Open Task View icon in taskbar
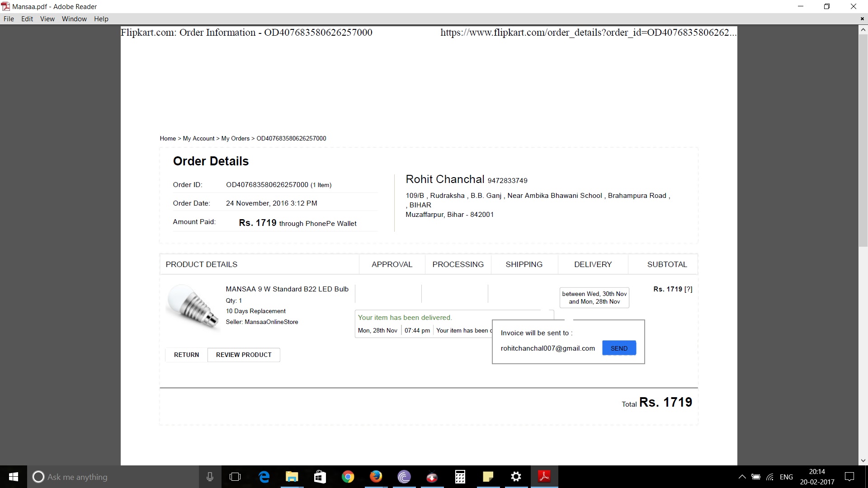868x488 pixels. pyautogui.click(x=235, y=477)
